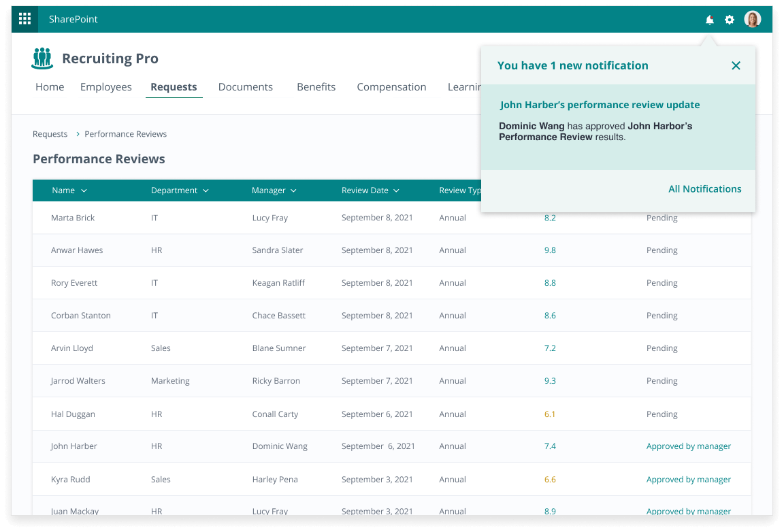
Task: Open Anwar Hawes score 9.8
Action: 550,250
